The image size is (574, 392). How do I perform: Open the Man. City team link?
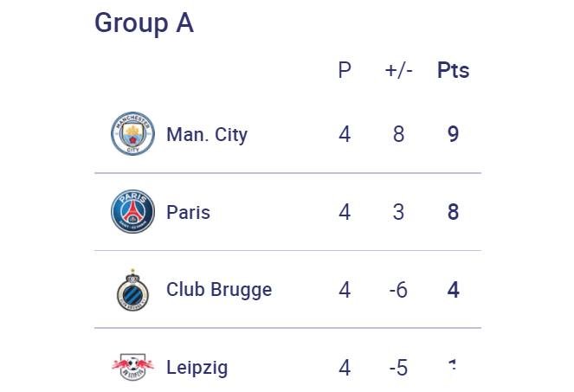(206, 135)
